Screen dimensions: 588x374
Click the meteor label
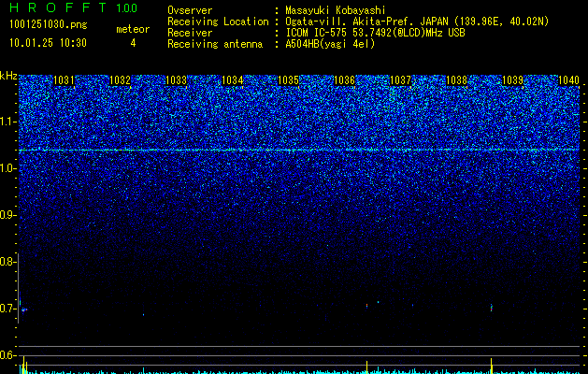(133, 29)
